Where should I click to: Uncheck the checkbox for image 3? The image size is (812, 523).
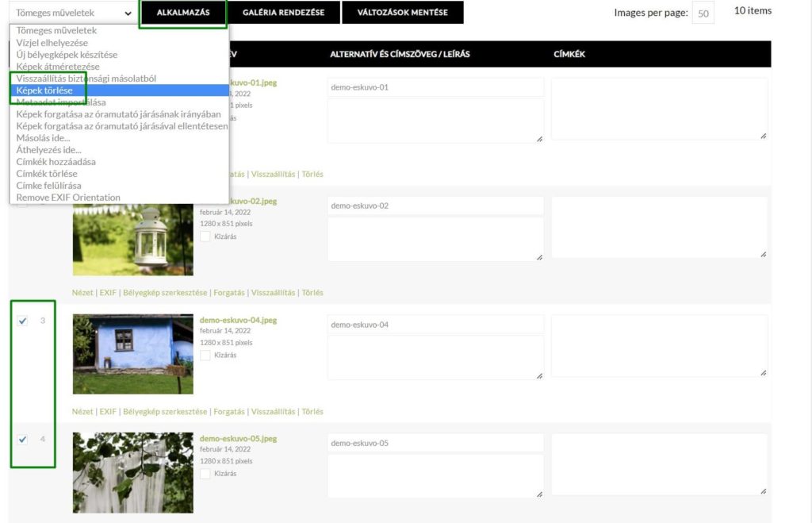(22, 321)
